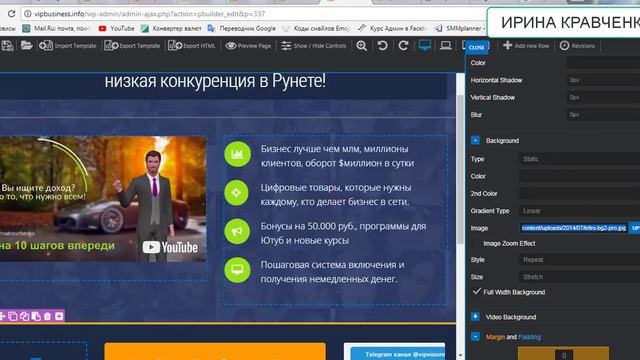Click the background Image path field
Viewport: 640px width, 360px height.
(573, 228)
